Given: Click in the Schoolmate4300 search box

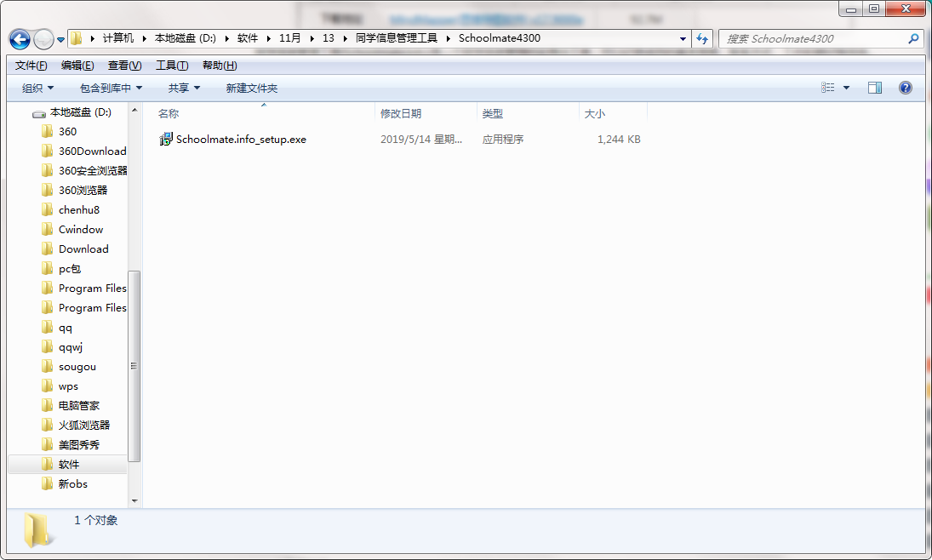Looking at the screenshot, I should point(813,38).
